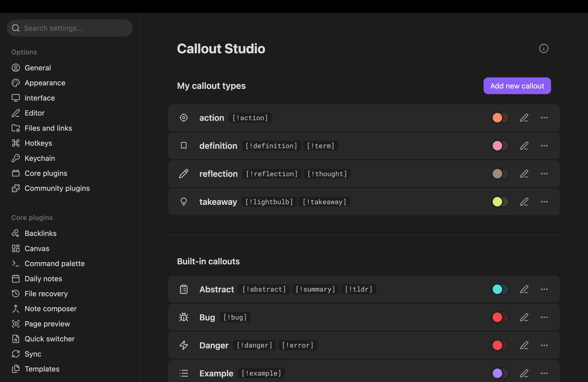Image resolution: width=588 pixels, height=382 pixels.
Task: Click Add new callout button
Action: 517,86
